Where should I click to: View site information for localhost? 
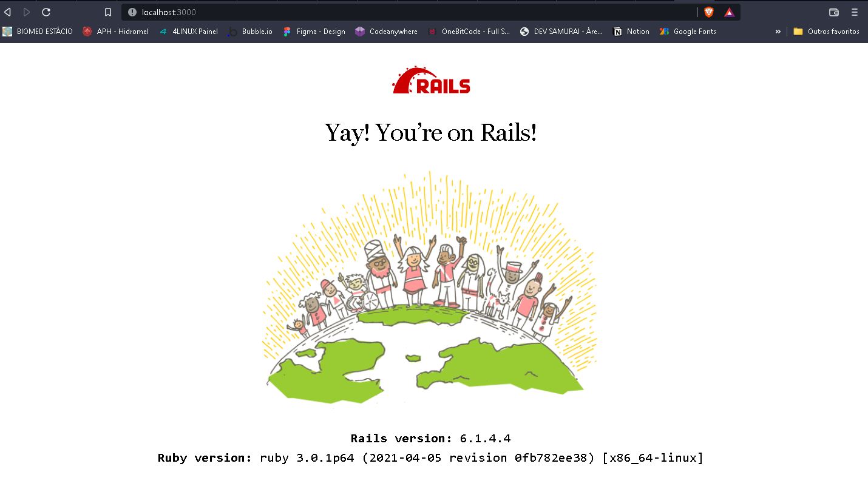[x=132, y=12]
